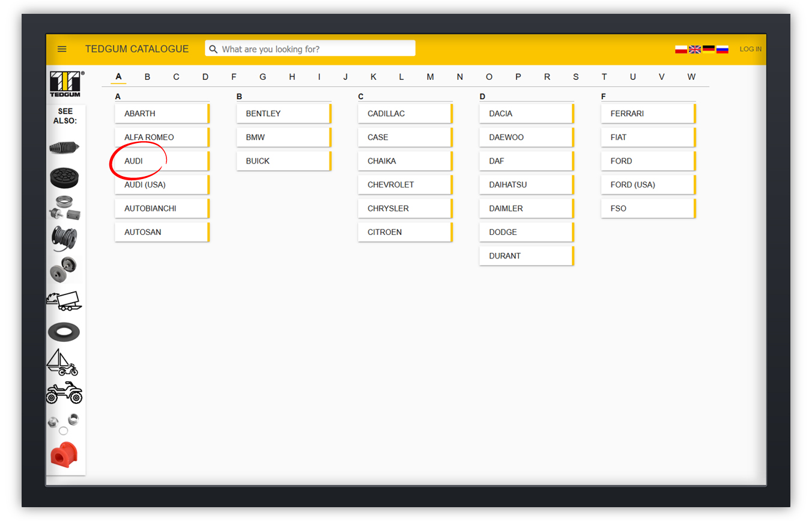This screenshot has height=521, width=812.
Task: Open the CADILLAC brand
Action: coord(405,114)
